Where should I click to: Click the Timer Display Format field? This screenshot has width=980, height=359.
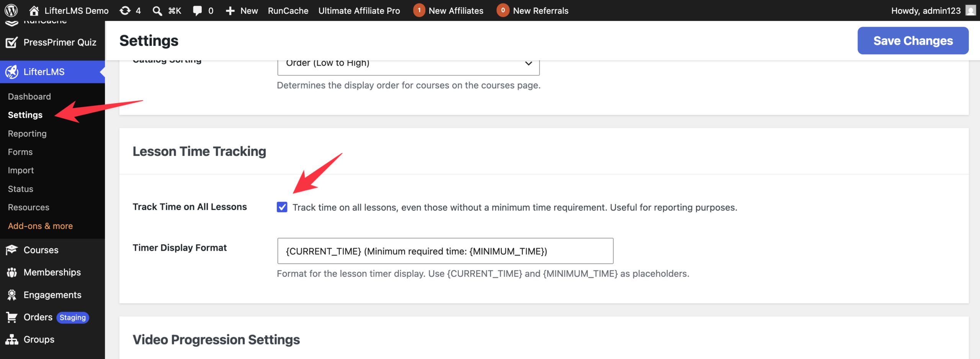[x=445, y=251]
